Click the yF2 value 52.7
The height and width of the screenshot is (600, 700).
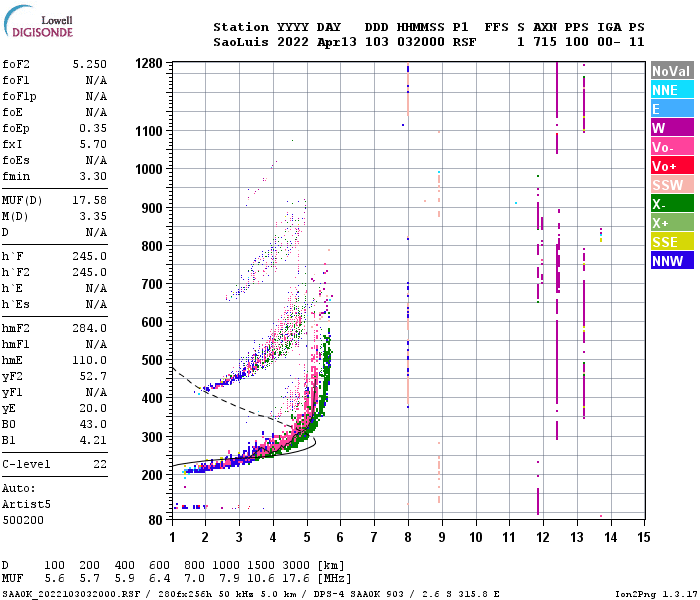point(93,377)
